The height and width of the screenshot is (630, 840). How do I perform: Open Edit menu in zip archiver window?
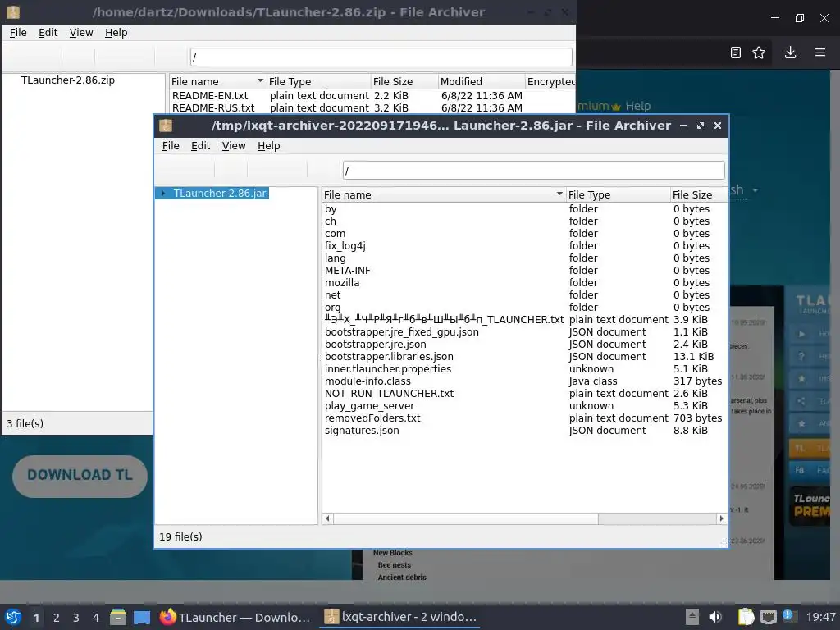point(48,33)
